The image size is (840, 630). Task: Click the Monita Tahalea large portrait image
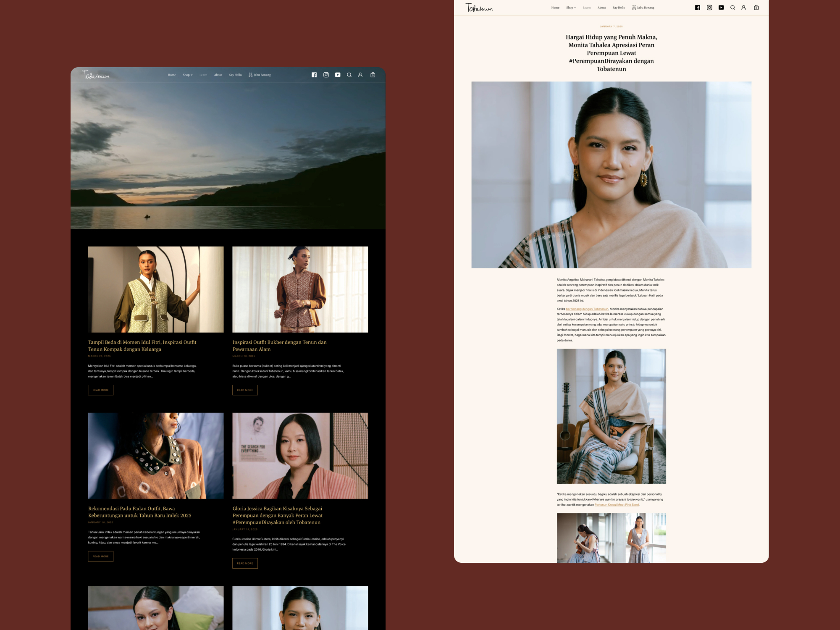click(612, 175)
